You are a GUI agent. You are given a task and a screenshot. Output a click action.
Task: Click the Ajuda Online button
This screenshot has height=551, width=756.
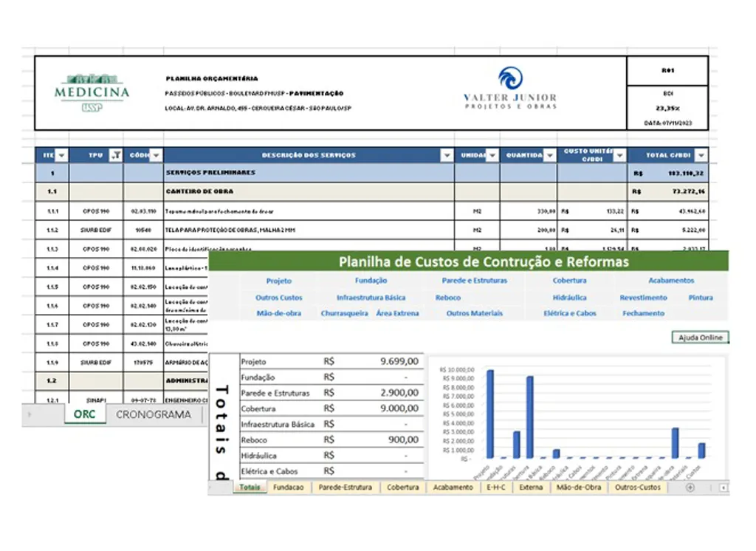coord(700,338)
